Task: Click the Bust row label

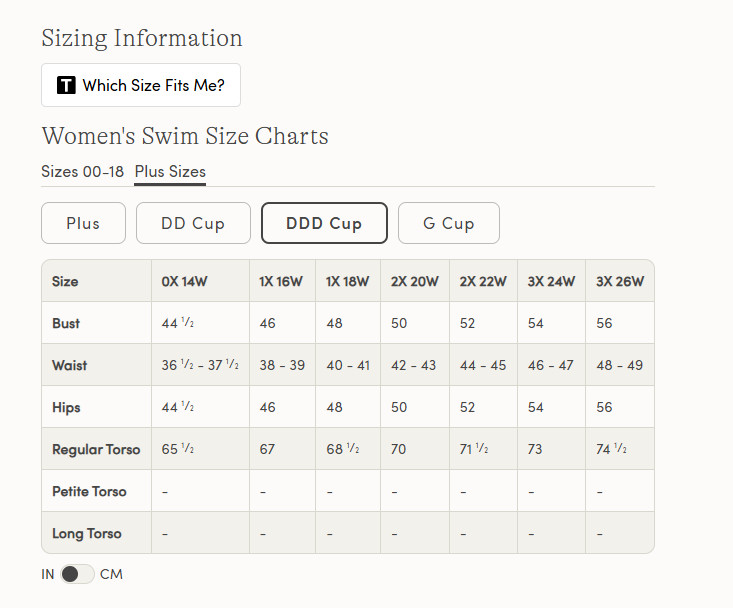Action: (66, 323)
